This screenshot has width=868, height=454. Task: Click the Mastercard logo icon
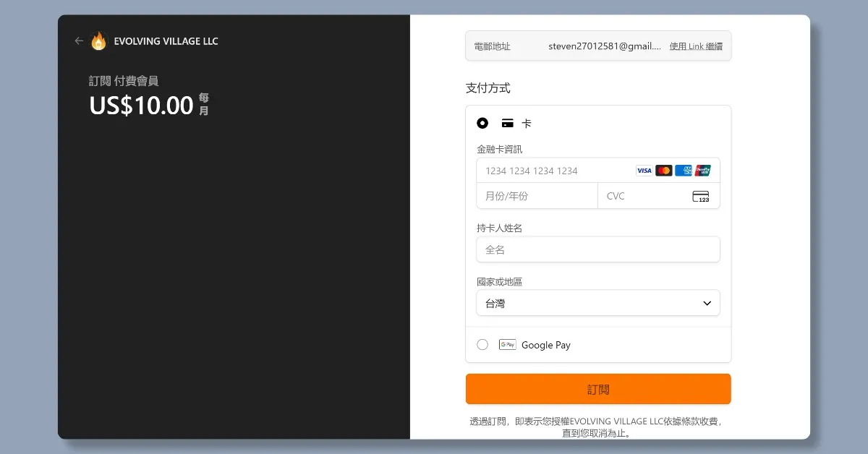[x=663, y=171]
